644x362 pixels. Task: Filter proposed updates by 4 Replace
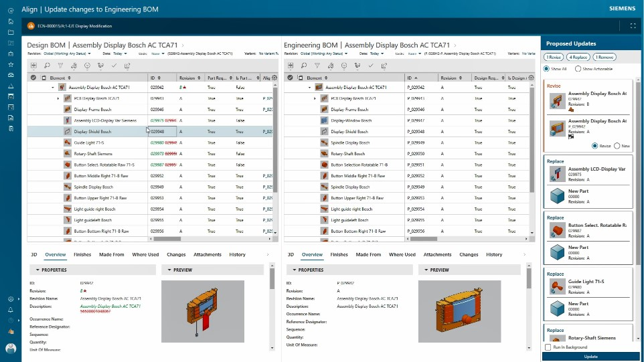(578, 58)
